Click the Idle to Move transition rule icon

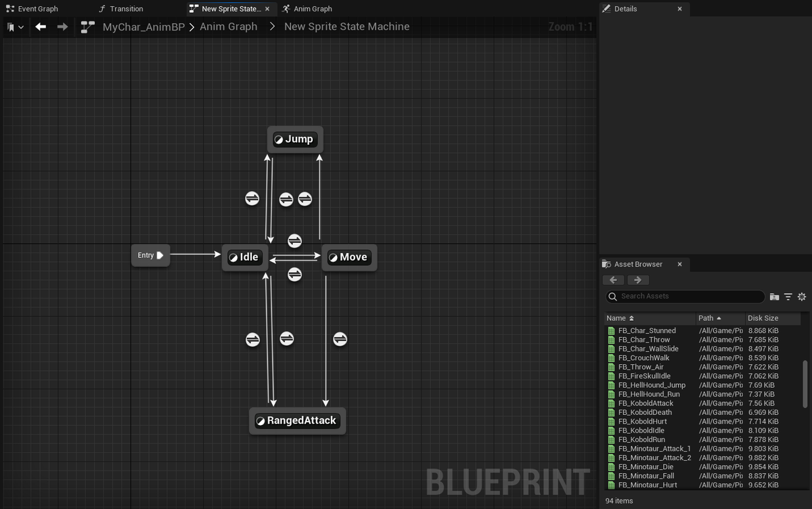pyautogui.click(x=294, y=240)
